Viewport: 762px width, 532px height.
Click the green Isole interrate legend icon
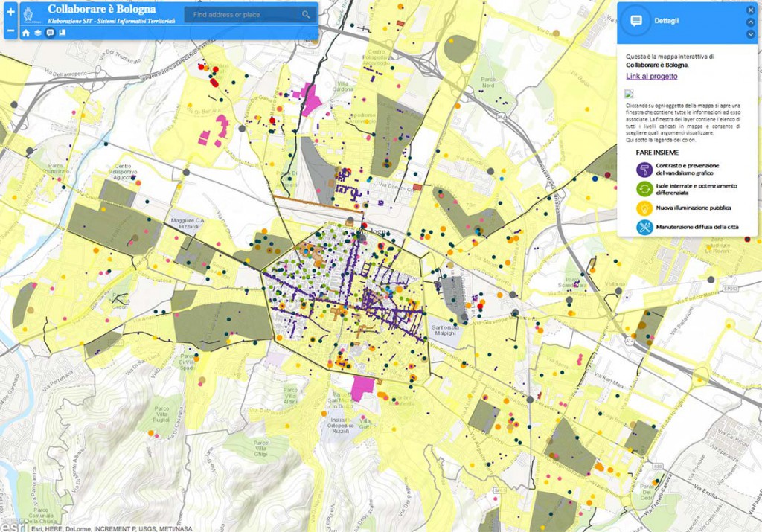pos(644,189)
